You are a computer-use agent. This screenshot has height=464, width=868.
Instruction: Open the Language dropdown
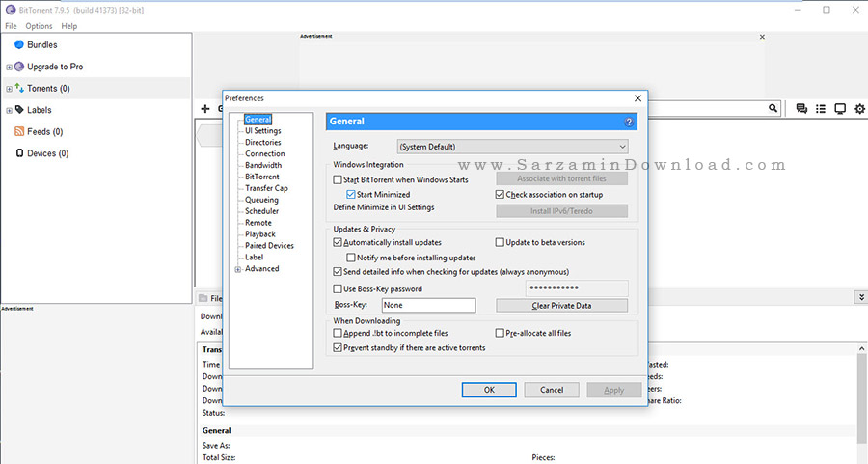click(513, 147)
